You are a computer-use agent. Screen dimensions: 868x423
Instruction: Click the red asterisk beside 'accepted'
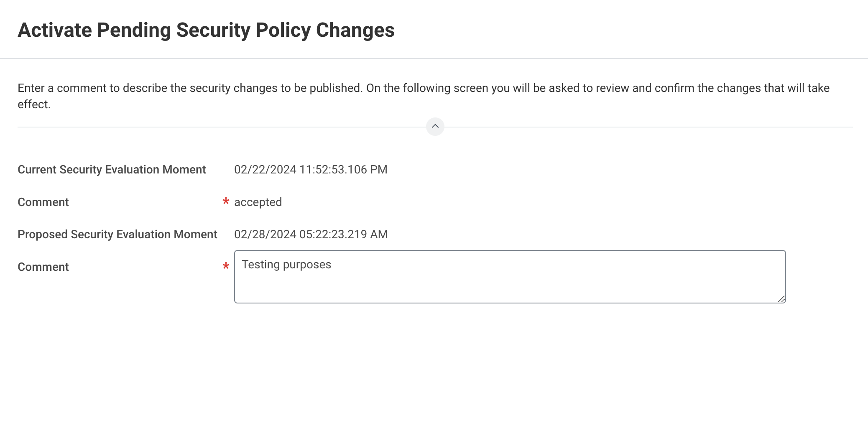[226, 202]
